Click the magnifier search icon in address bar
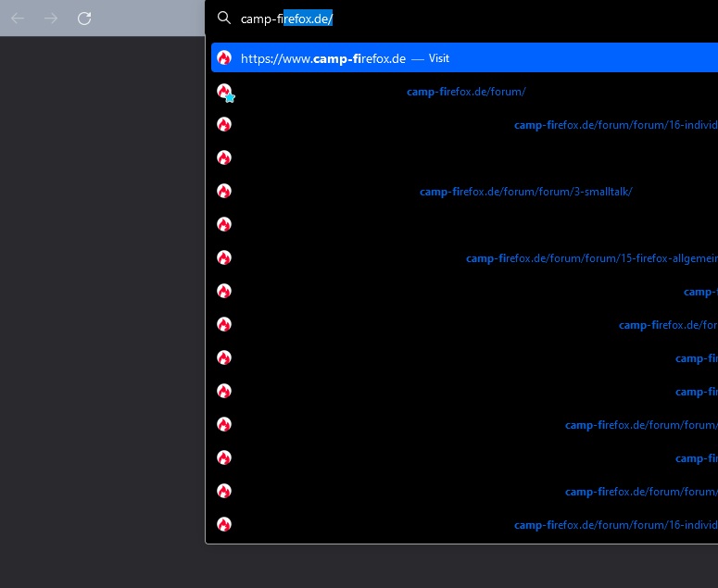Viewport: 718px width, 588px height. 223,18
